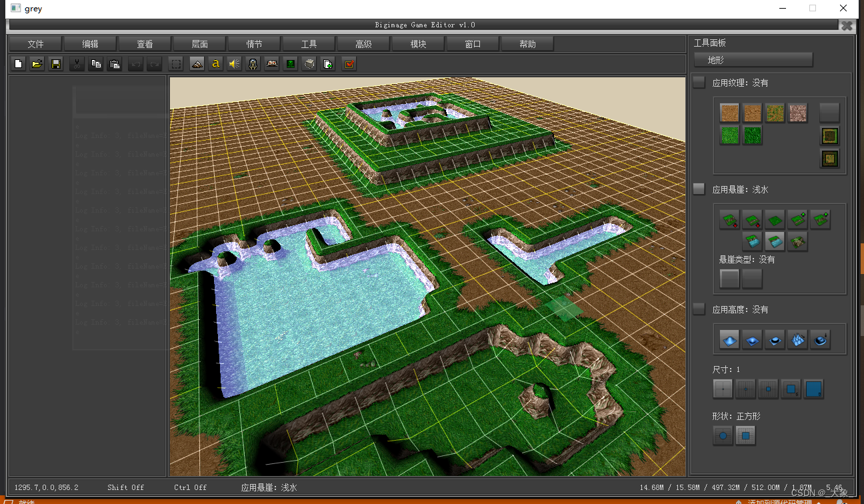Select the raise height hill tool
This screenshot has height=504, width=864.
tap(730, 340)
